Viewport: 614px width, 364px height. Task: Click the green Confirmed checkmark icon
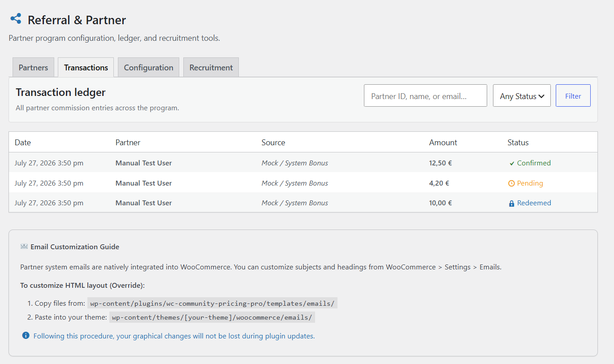[512, 164]
